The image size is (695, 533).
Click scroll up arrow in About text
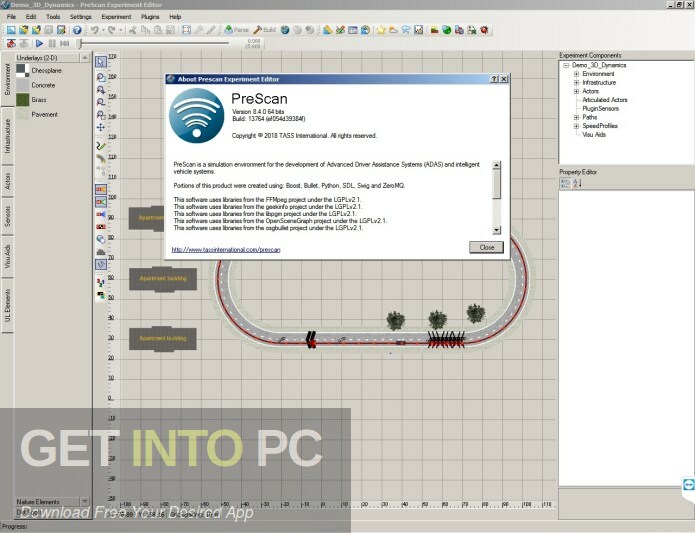click(496, 165)
